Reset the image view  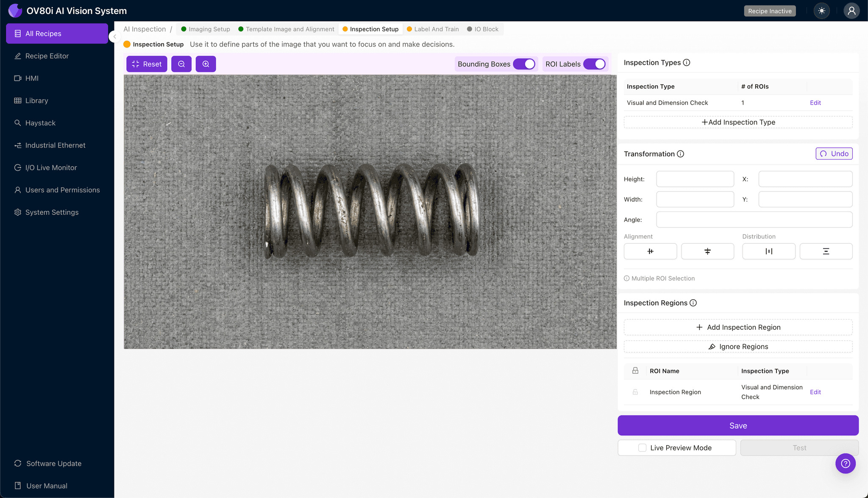[147, 64]
